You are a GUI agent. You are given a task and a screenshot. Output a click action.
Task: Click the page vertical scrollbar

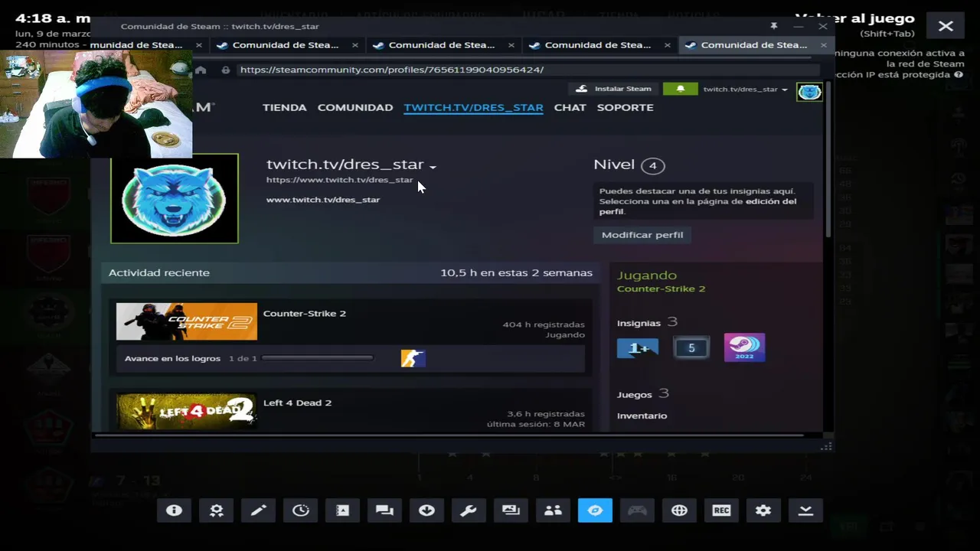tap(828, 158)
